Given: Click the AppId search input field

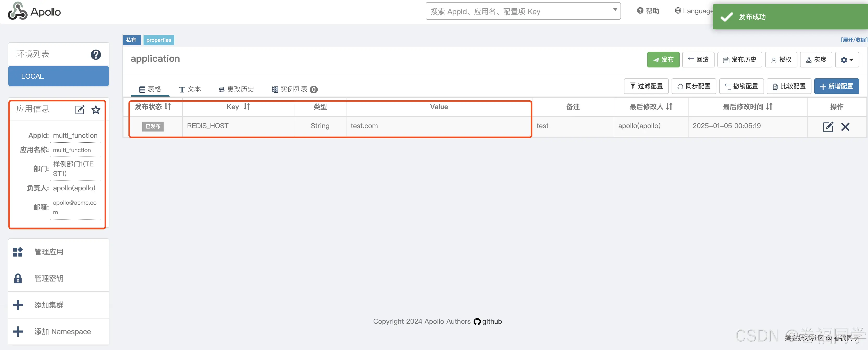Looking at the screenshot, I should pyautogui.click(x=519, y=11).
